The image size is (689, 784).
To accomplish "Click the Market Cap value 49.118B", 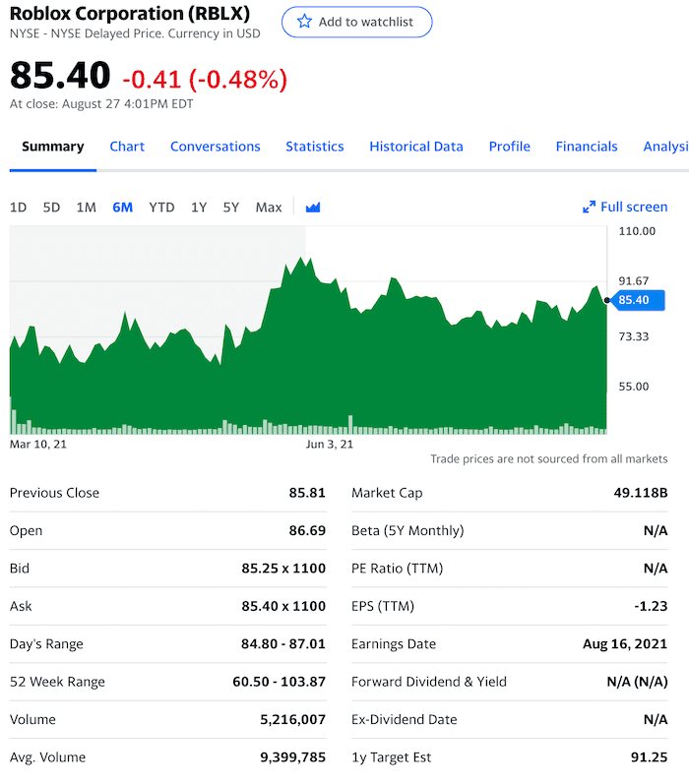I will [x=641, y=493].
